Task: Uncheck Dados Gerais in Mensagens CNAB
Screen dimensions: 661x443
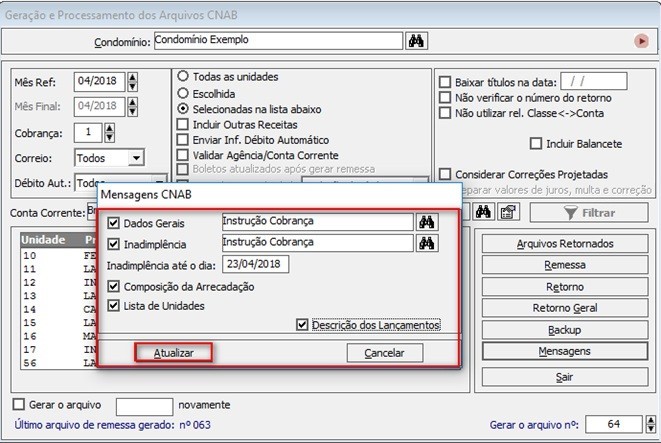Action: (113, 223)
